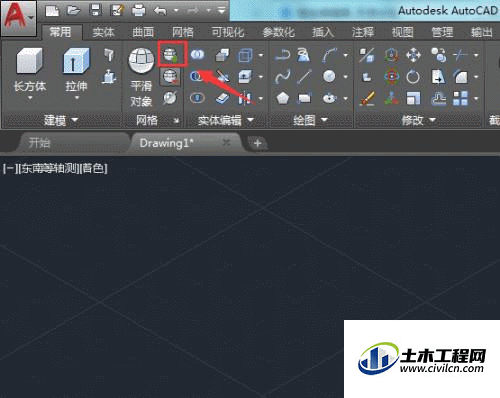Select the pentagon polygon draw tool
Viewport: 500px width, 398px height.
(282, 99)
